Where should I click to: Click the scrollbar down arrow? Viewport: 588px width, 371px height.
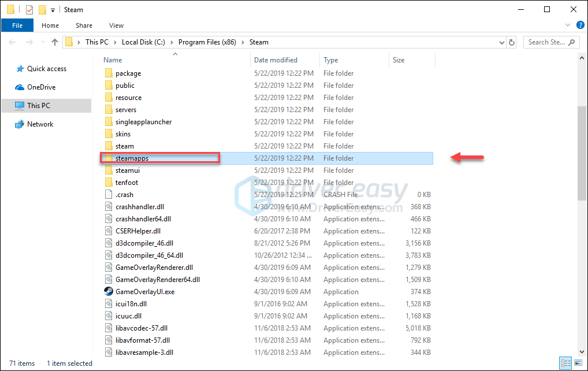tap(582, 352)
